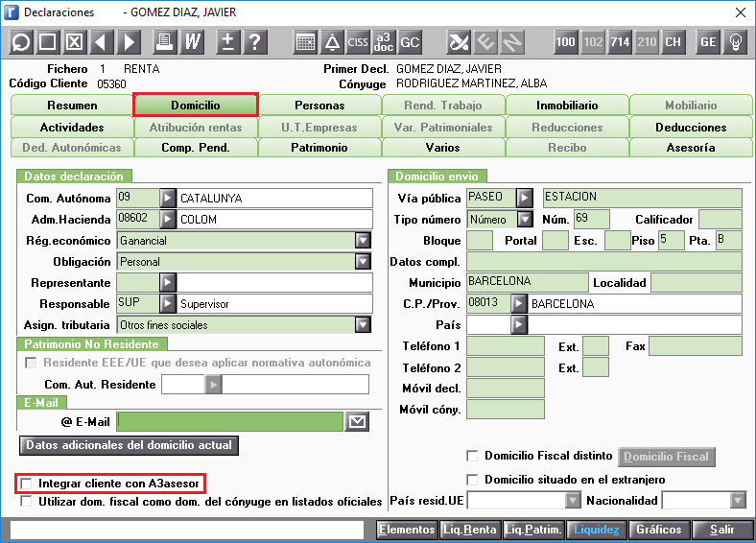756x543 pixels.
Task: Click the W word processor icon
Action: (x=192, y=42)
